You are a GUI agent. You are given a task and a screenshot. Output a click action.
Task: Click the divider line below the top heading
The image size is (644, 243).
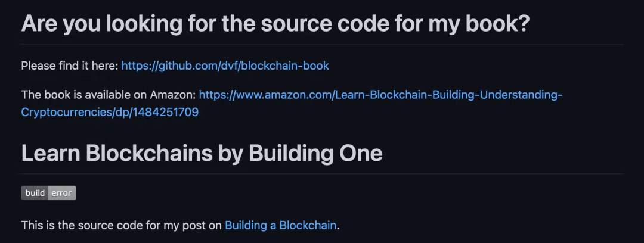tap(322, 44)
